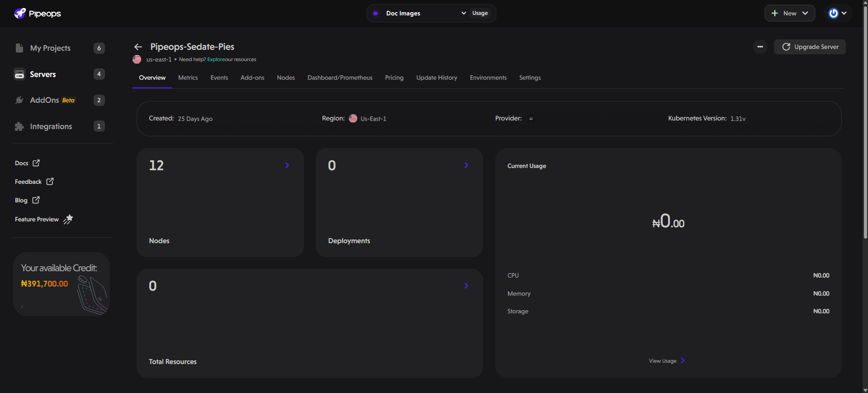The height and width of the screenshot is (393, 868).
Task: Click the Nodes count 12
Action: point(157,165)
